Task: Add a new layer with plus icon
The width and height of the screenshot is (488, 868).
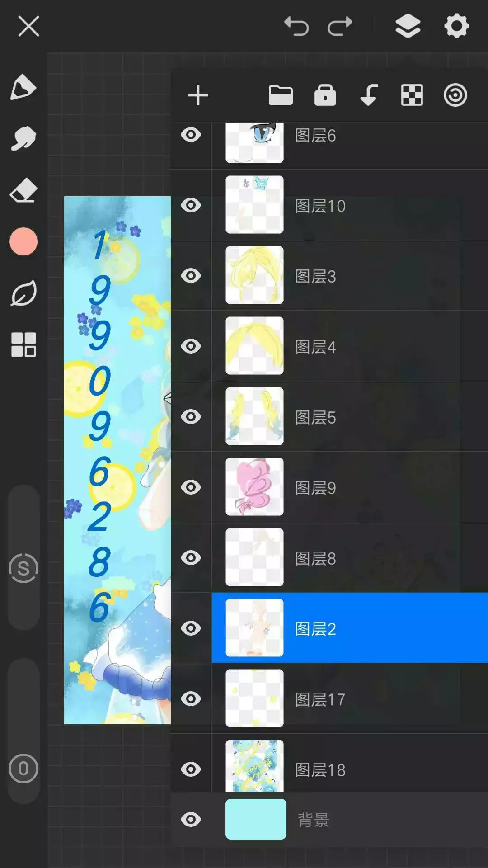Action: (x=198, y=95)
